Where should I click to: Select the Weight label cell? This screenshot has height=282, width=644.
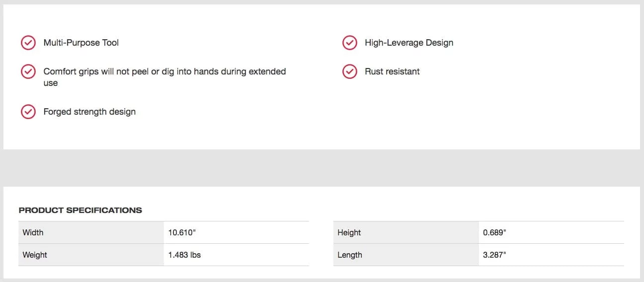coord(35,255)
